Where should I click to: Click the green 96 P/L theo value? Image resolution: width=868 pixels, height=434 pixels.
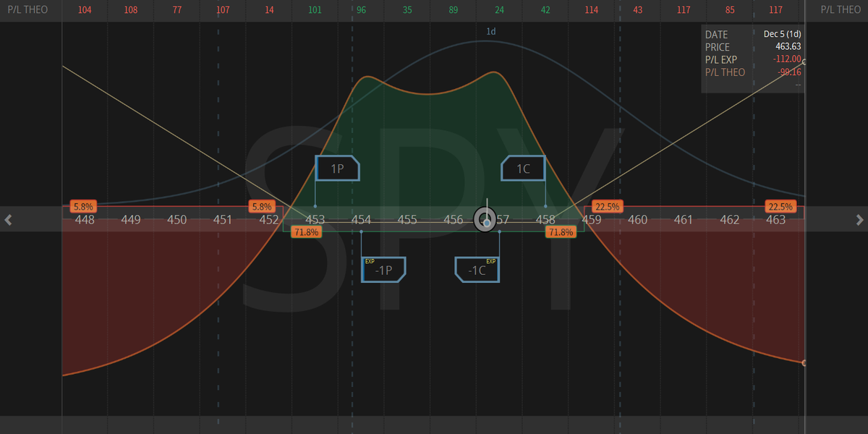(361, 11)
